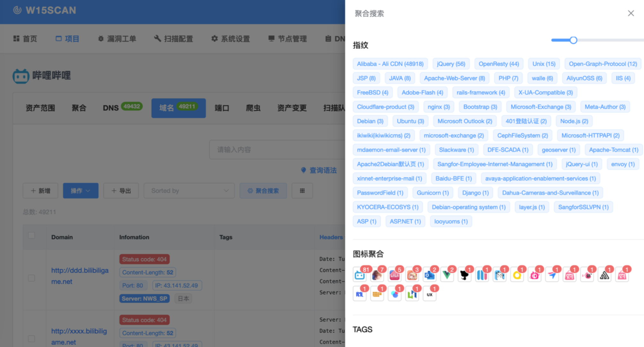Select the blue and pink vertical bars favicon
Viewport: 644px width, 347px height.
point(482,275)
